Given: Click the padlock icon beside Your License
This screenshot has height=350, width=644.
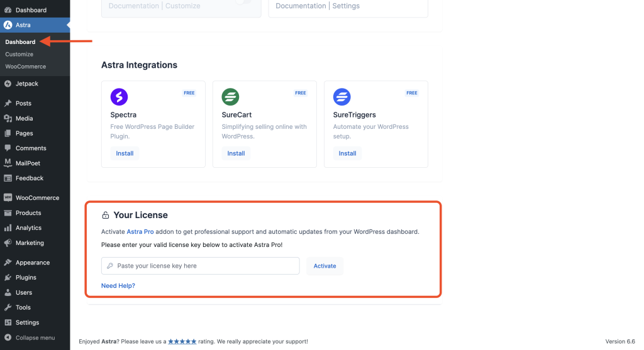Looking at the screenshot, I should click(x=106, y=215).
